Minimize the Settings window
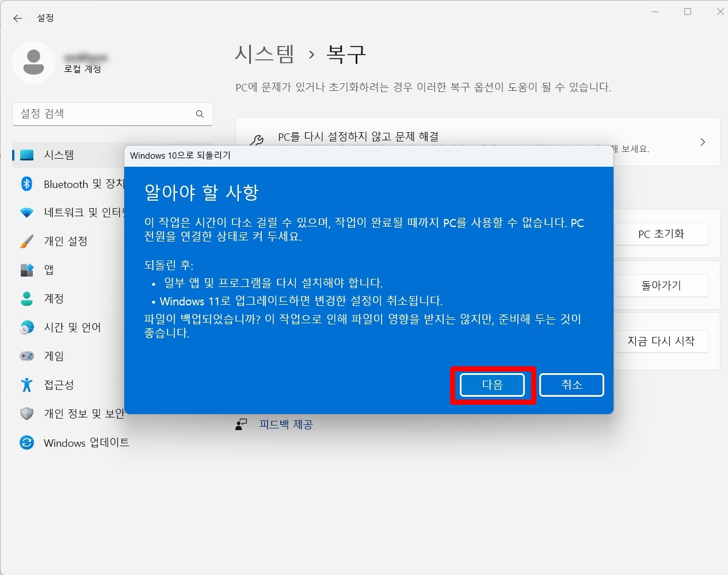728x575 pixels. (655, 11)
